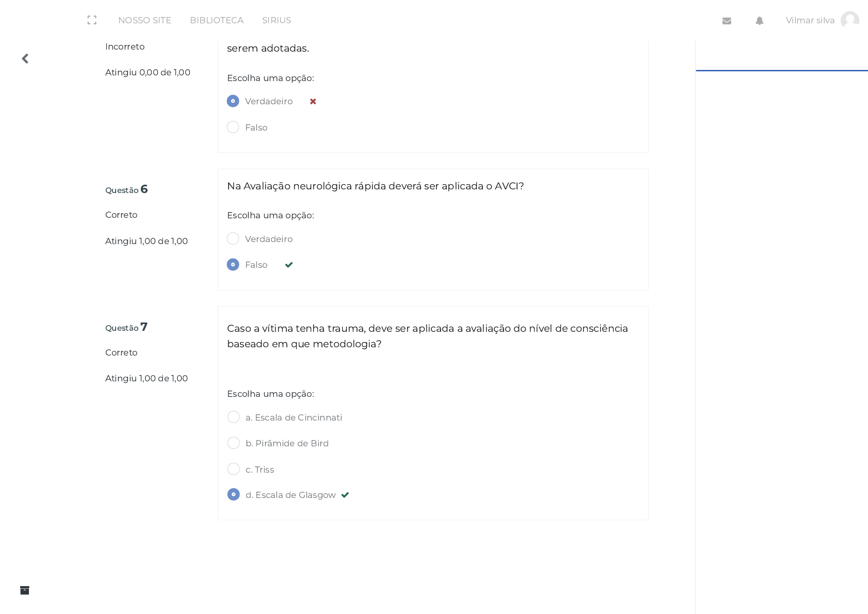Open BIBLIOTECA menu item
This screenshot has height=614, width=868.
[x=217, y=20]
